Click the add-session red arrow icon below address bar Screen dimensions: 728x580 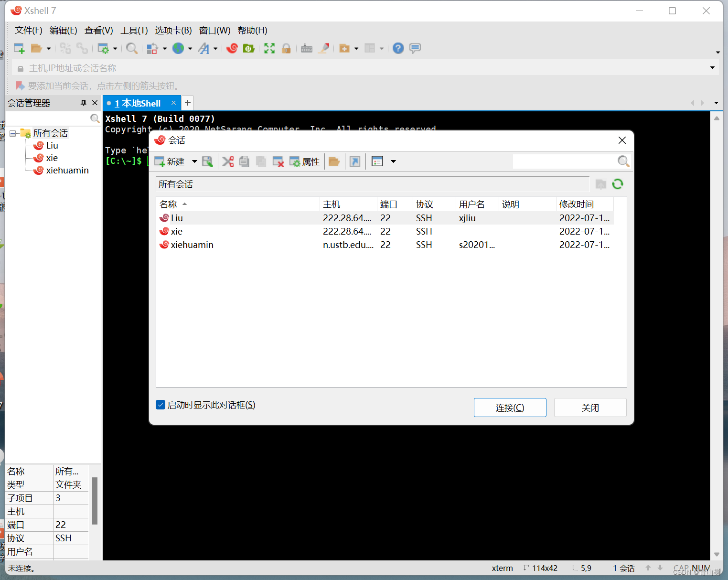tap(20, 86)
